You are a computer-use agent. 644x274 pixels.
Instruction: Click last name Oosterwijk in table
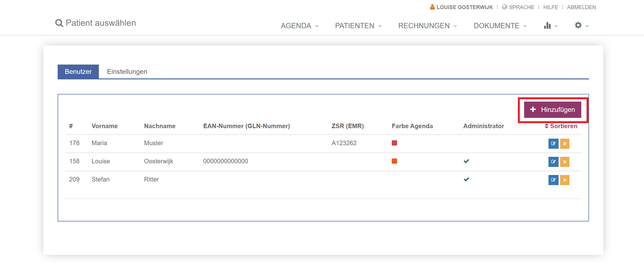click(x=158, y=161)
